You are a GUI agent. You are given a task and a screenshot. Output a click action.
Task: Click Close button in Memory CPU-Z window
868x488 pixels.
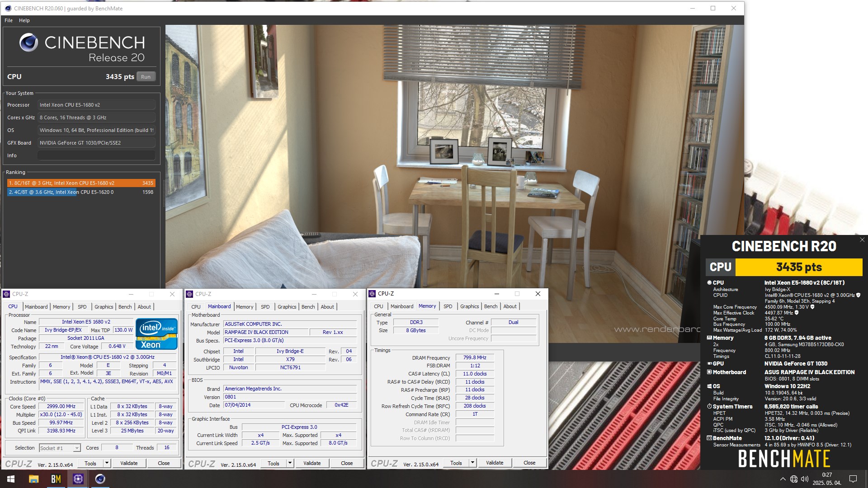click(529, 463)
